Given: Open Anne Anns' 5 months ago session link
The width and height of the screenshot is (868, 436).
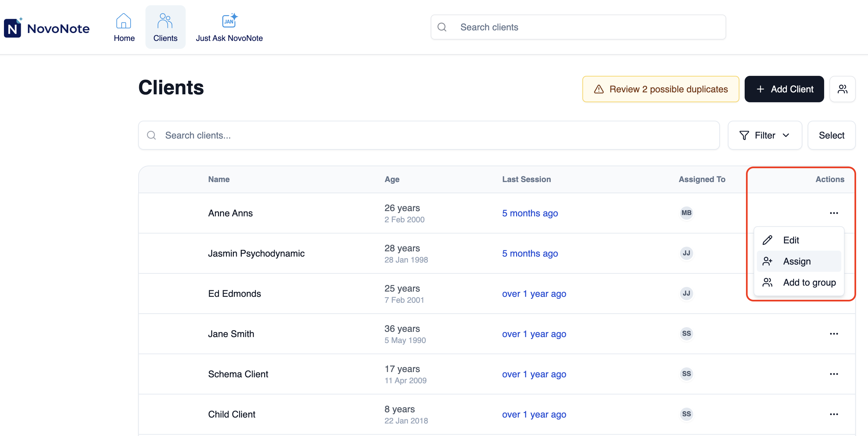Looking at the screenshot, I should 530,213.
